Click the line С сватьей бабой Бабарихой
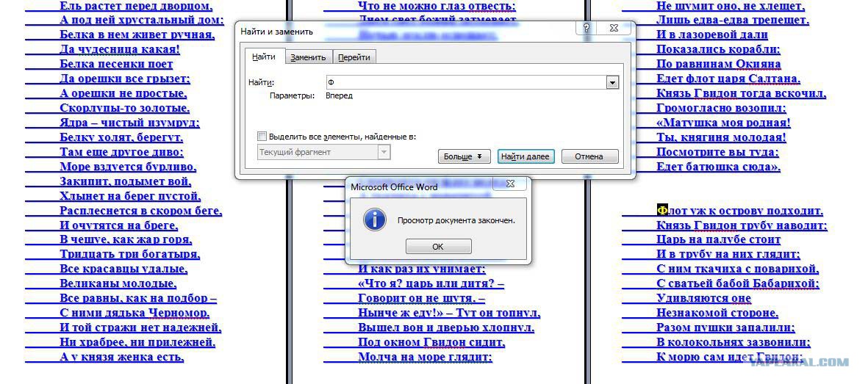 click(738, 284)
